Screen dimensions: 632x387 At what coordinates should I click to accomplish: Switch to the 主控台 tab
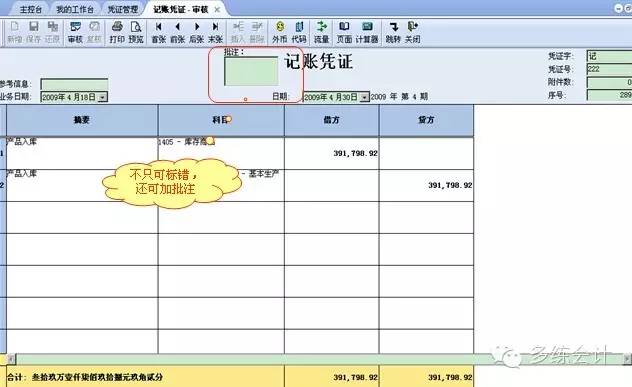click(x=31, y=9)
